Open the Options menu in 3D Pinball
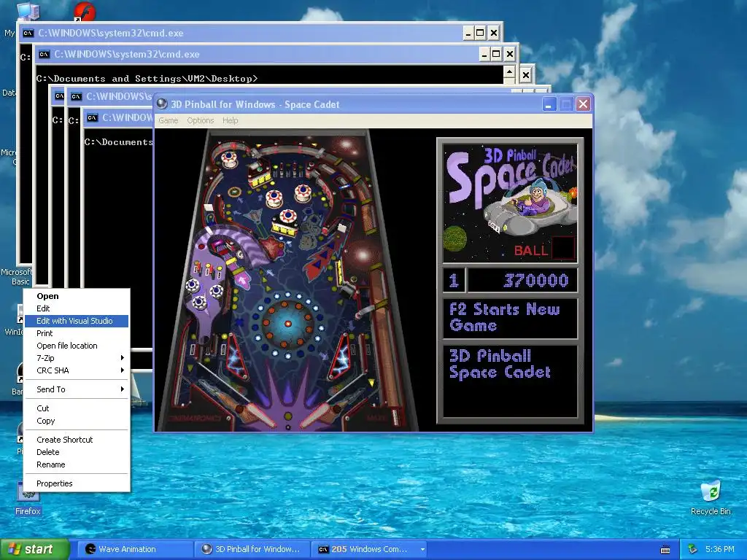 click(x=200, y=120)
